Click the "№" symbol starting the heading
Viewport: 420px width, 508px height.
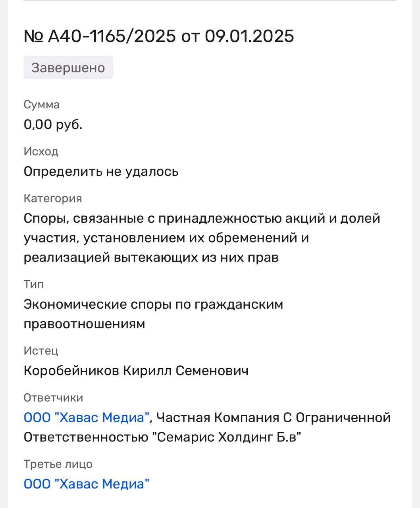click(x=33, y=37)
